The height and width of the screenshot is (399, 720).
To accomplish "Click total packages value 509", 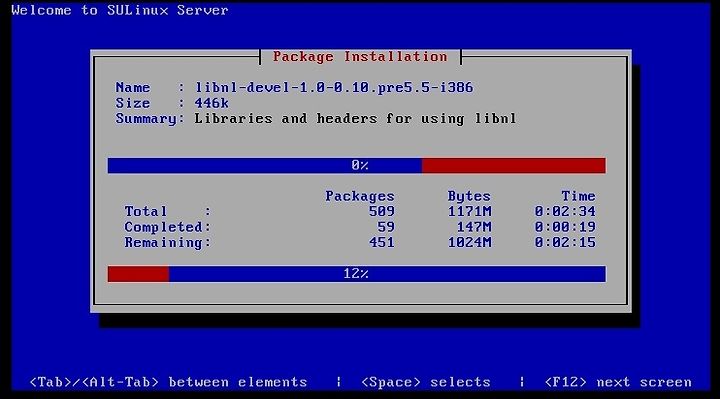I will 382,211.
